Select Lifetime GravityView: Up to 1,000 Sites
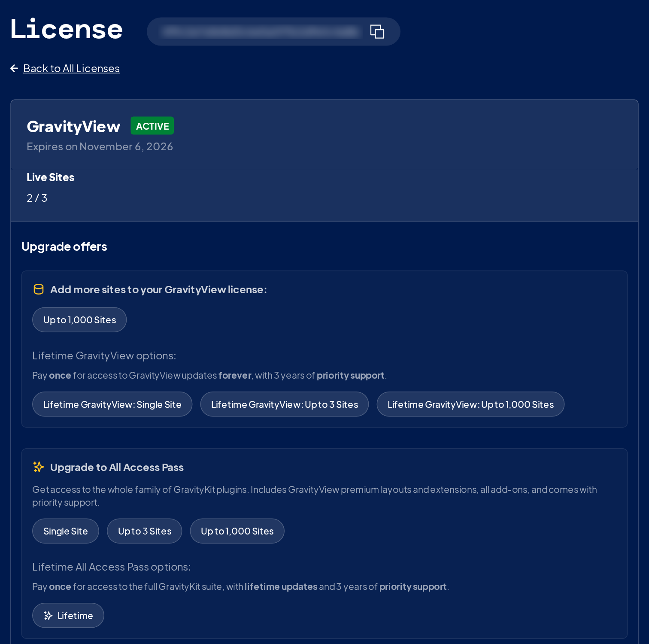Image resolution: width=649 pixels, height=644 pixels. click(470, 404)
